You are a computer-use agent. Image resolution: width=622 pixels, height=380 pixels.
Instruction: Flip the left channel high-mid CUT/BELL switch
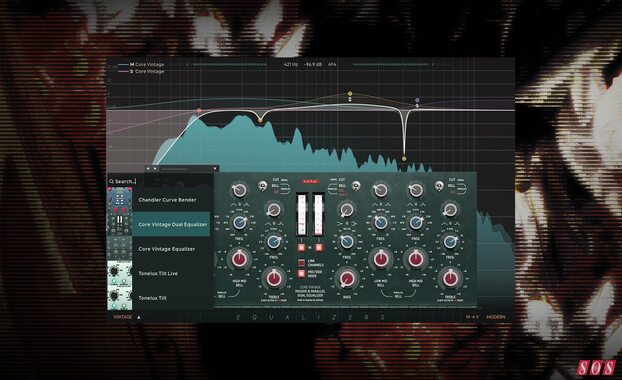(x=262, y=186)
